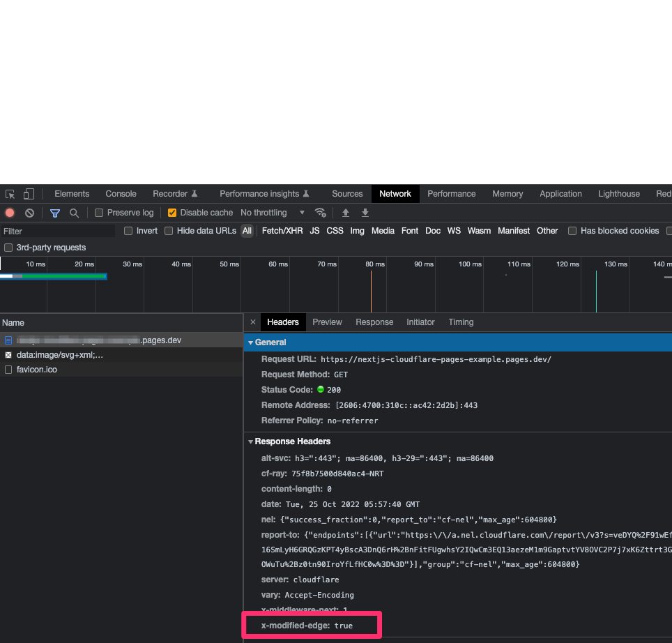Clear the network log with the clear icon
This screenshot has height=643, width=672.
click(29, 213)
